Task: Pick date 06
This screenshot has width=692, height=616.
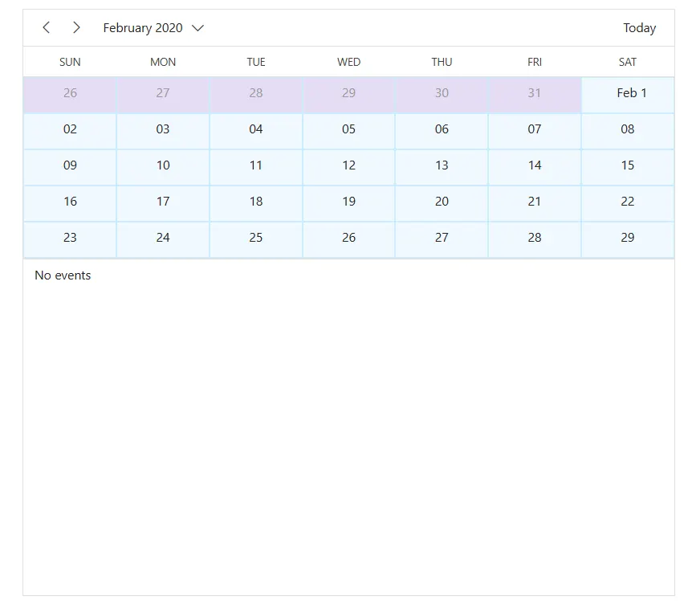Action: coord(442,131)
